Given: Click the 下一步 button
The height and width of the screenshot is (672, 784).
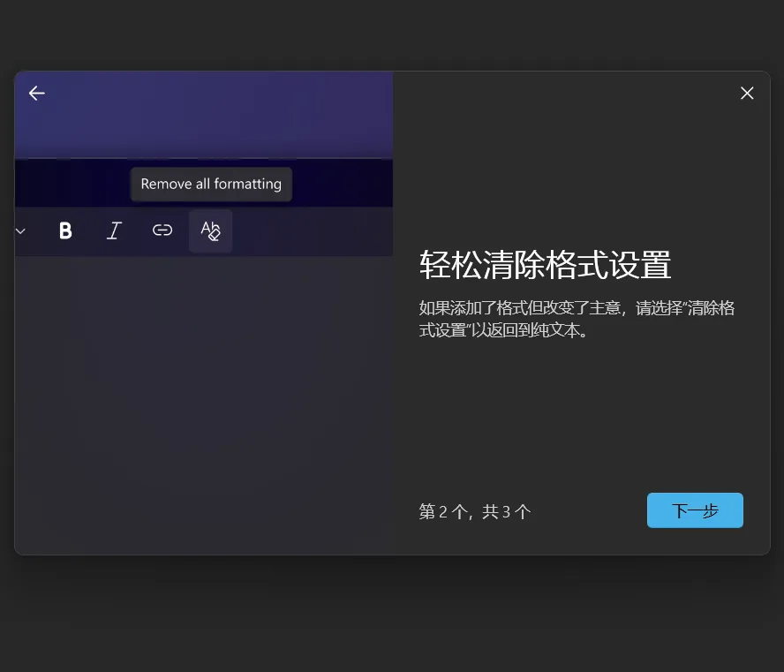Looking at the screenshot, I should [695, 510].
